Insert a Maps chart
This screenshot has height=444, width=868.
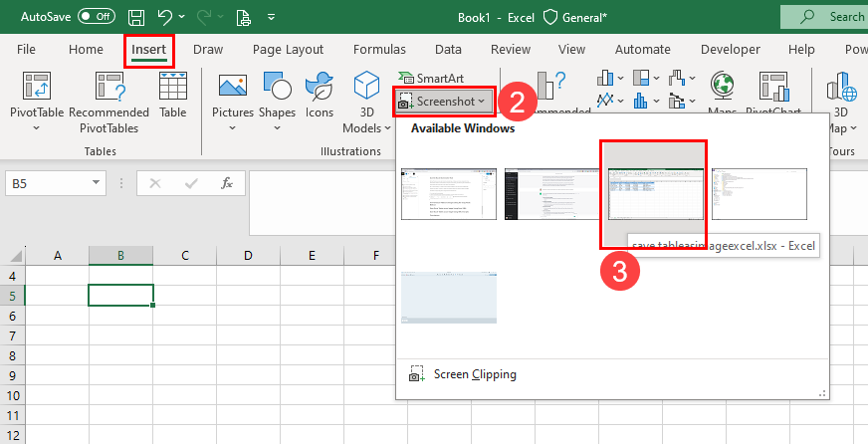click(723, 86)
